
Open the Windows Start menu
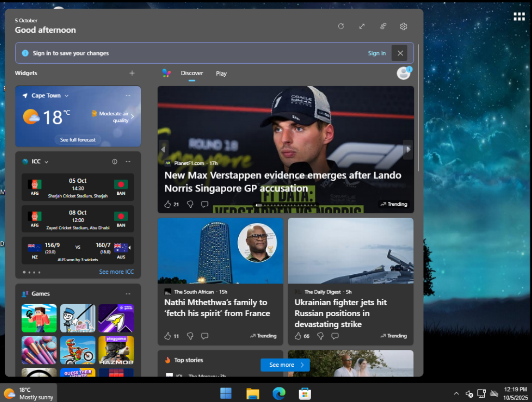[226, 393]
